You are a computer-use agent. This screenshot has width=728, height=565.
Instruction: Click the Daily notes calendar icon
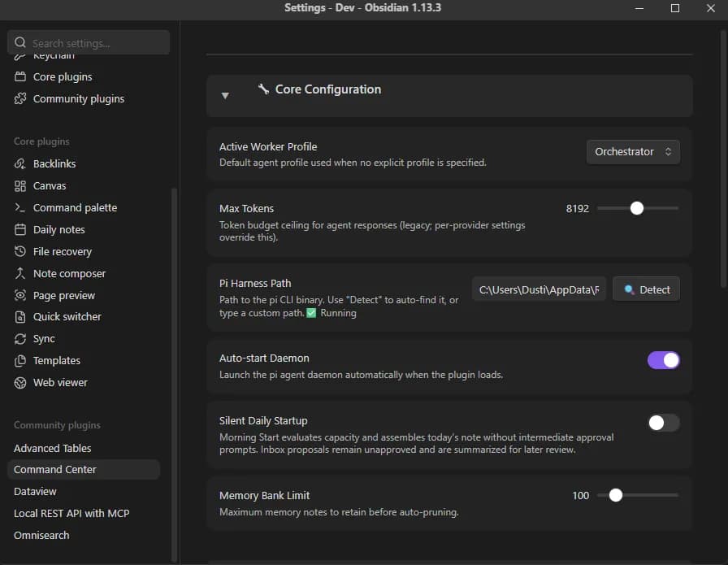(20, 229)
